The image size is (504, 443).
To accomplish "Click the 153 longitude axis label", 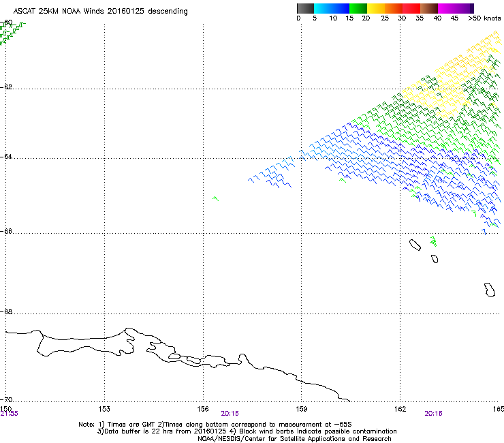I will click(x=104, y=408).
